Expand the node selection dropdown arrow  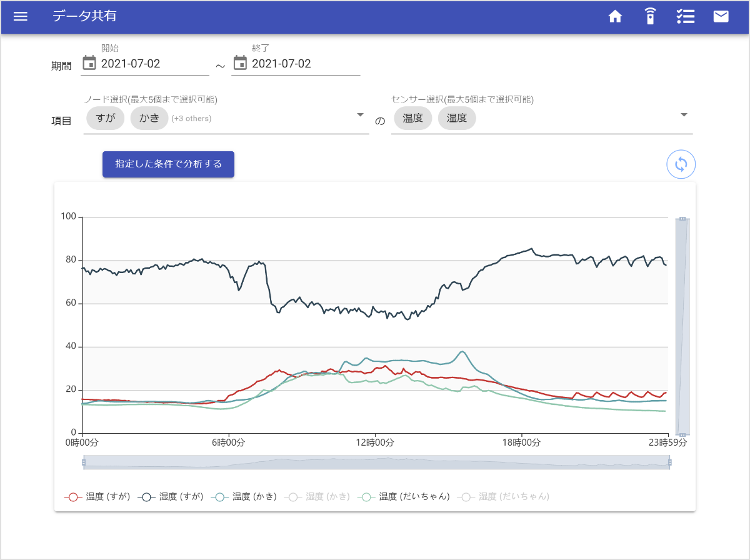pos(360,115)
